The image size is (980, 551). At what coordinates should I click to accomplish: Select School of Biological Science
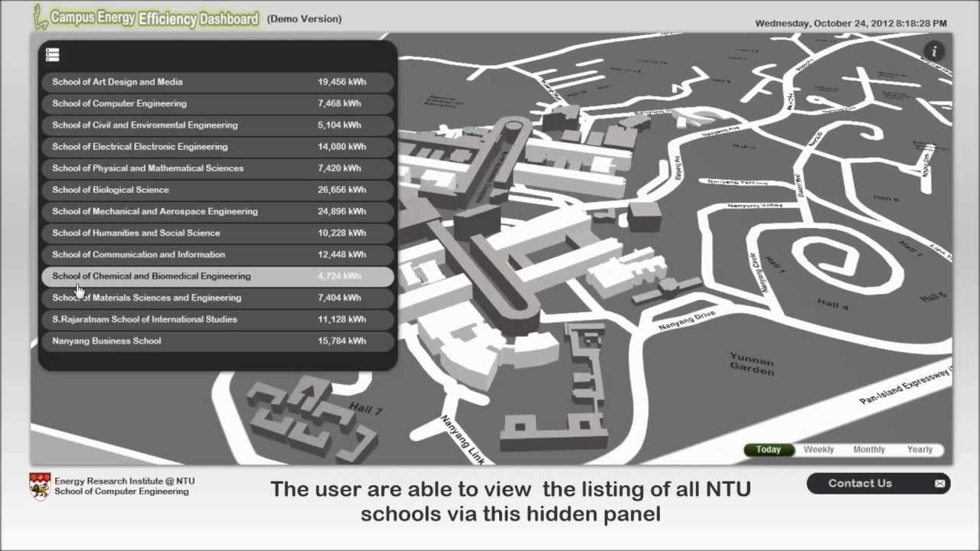coord(217,190)
